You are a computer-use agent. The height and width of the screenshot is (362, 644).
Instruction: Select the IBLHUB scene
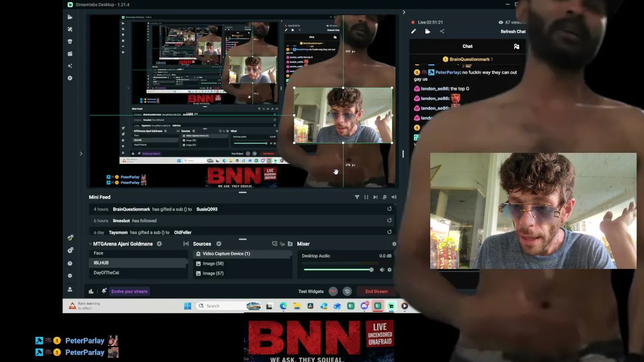(138, 263)
